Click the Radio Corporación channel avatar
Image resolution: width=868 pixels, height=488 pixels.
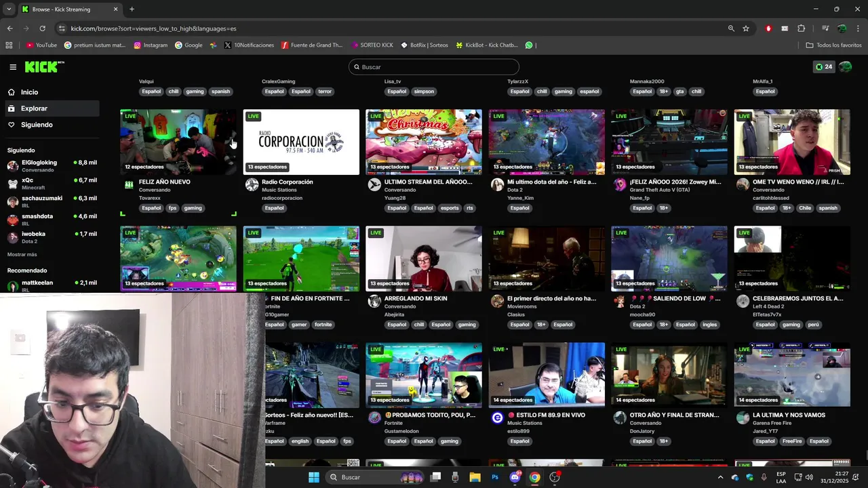(x=252, y=185)
